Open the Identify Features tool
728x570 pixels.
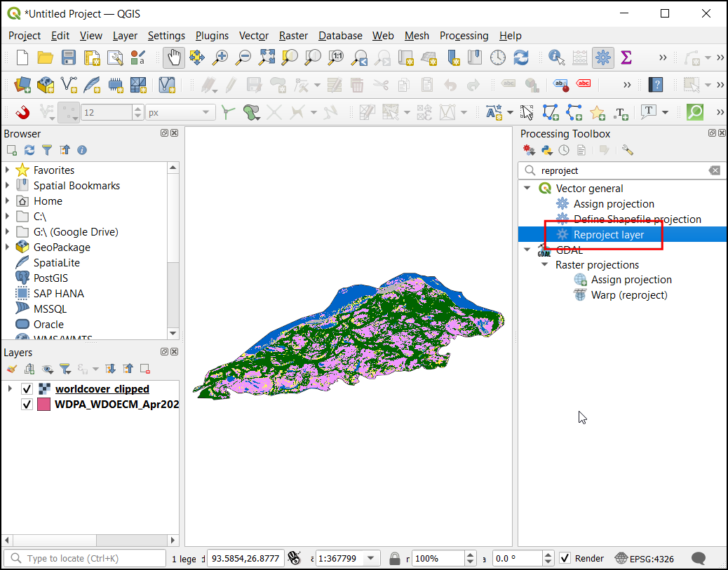[557, 57]
